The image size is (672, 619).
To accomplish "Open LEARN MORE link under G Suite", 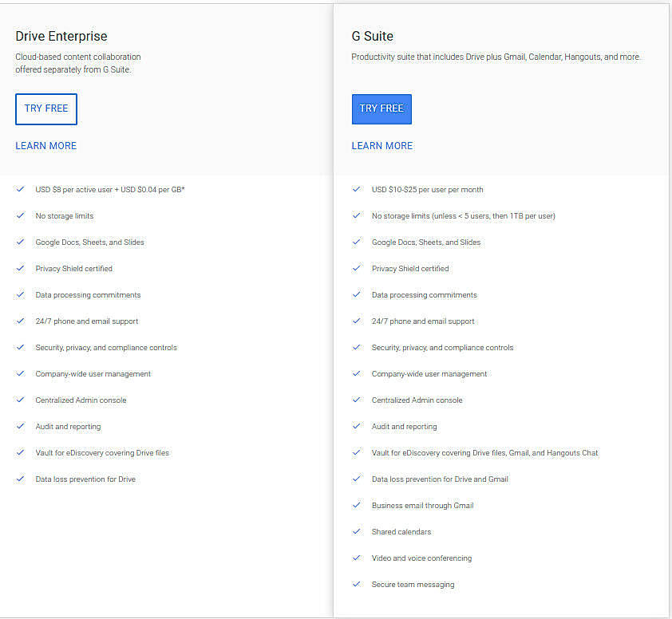I will point(382,146).
